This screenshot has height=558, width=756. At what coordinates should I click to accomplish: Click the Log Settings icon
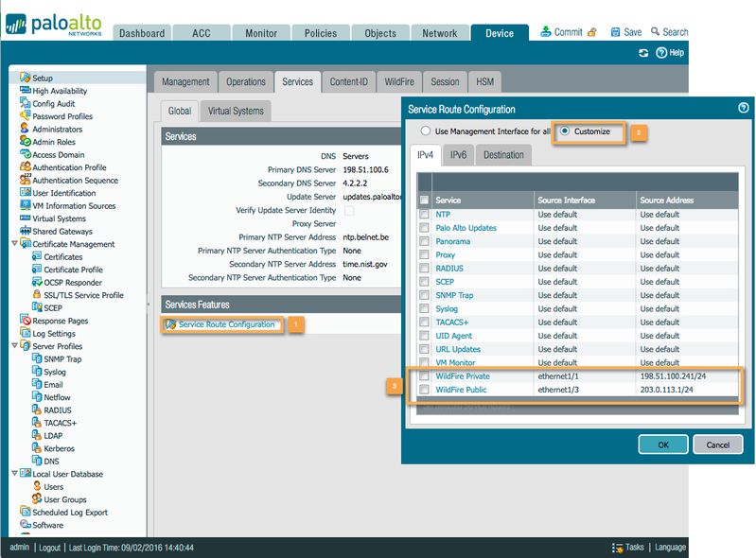point(25,333)
